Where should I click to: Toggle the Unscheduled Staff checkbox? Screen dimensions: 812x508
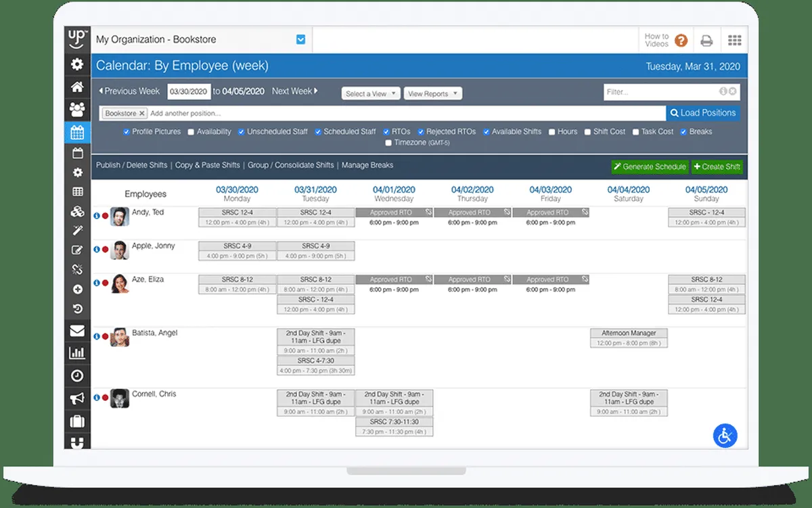pyautogui.click(x=242, y=132)
